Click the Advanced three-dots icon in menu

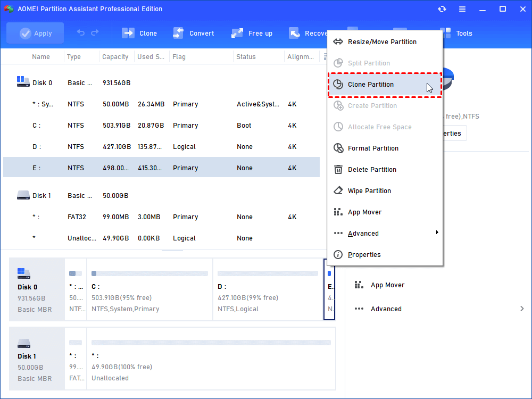(x=338, y=233)
